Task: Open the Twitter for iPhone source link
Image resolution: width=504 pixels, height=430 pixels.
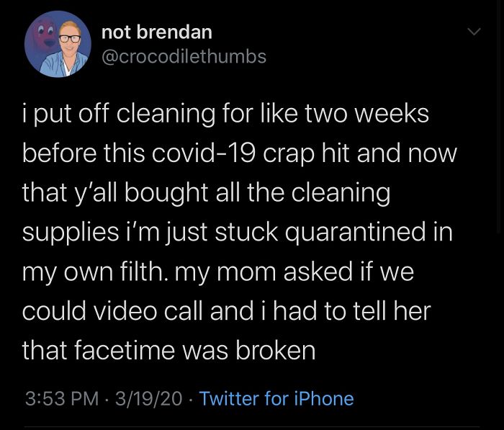Action: click(x=276, y=398)
